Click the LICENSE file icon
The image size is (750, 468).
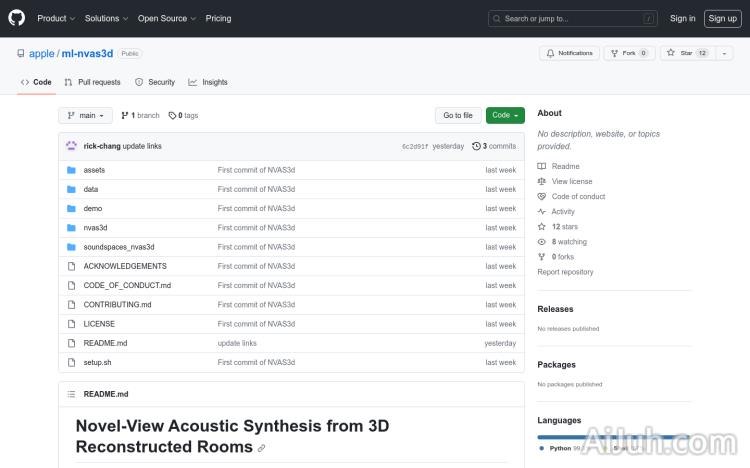pos(71,324)
